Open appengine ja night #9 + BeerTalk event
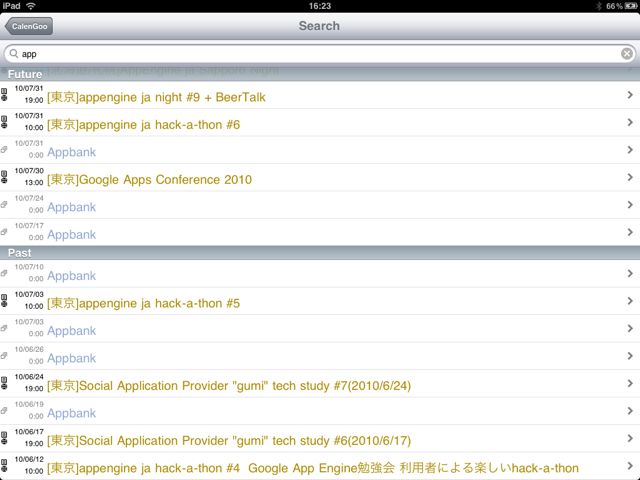Image resolution: width=640 pixels, height=480 pixels. click(320, 95)
